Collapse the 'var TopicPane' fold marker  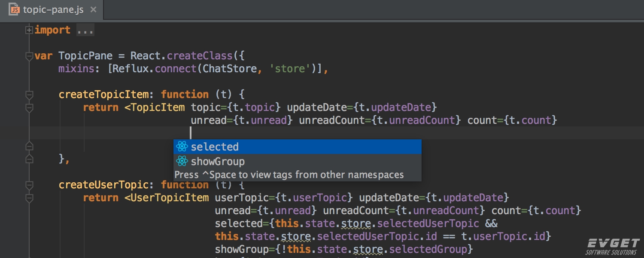tap(29, 56)
